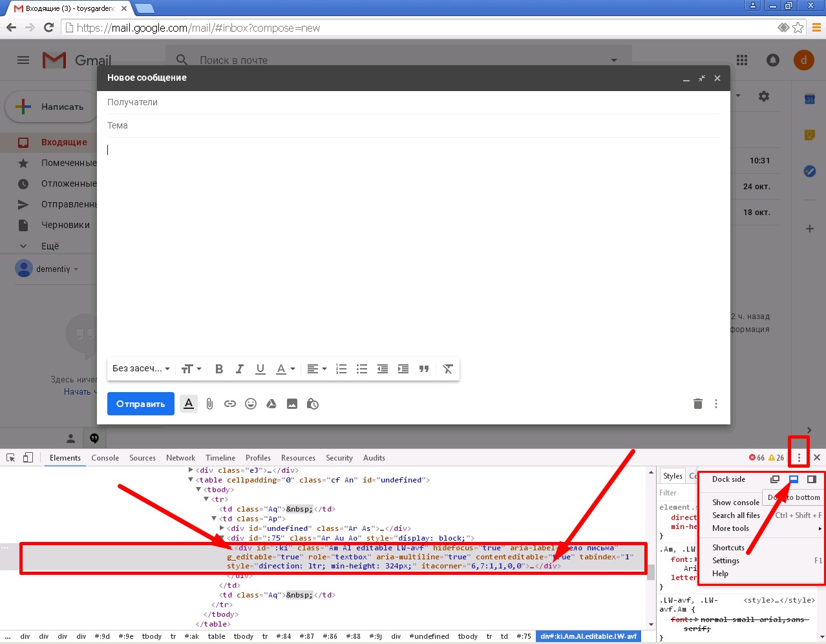Activate DevTools inspect element picker

(11, 457)
